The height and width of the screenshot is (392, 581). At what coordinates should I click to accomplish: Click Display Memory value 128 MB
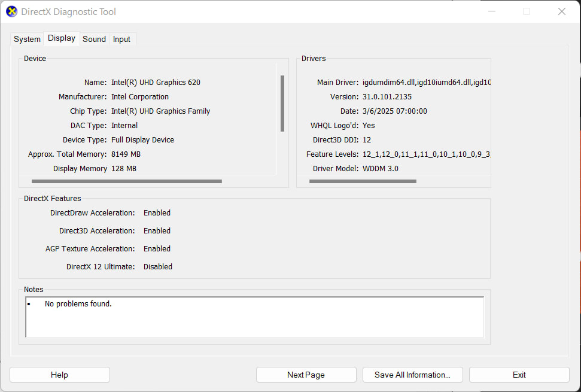pos(124,169)
